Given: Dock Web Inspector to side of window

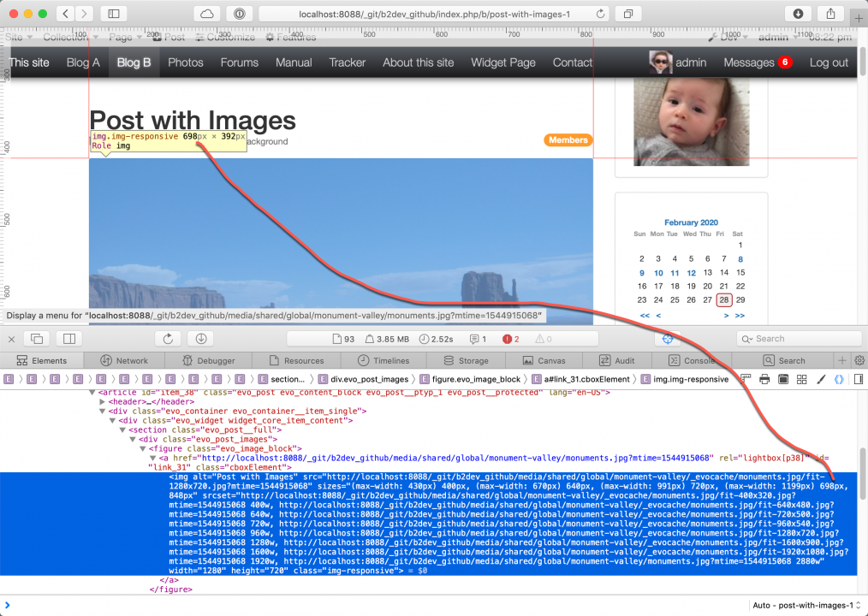Looking at the screenshot, I should (69, 339).
